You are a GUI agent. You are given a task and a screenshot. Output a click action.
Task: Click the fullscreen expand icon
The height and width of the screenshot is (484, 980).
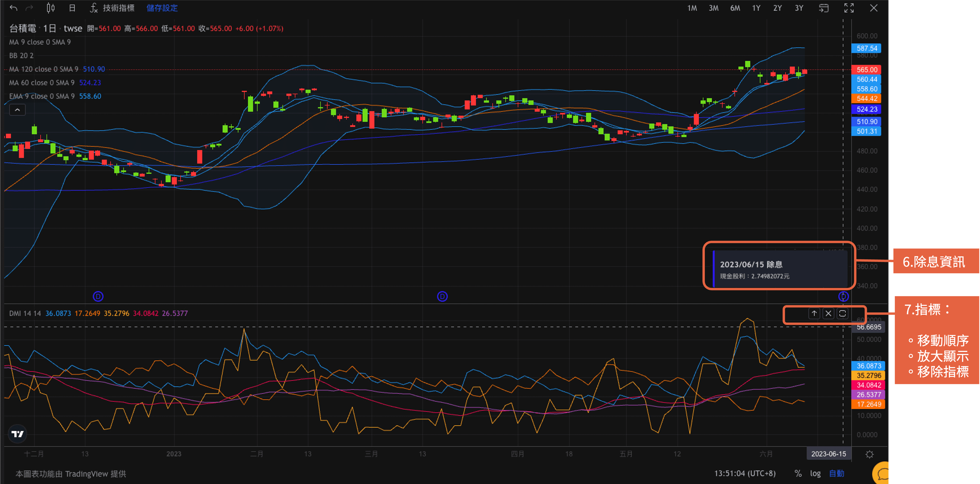(x=849, y=8)
